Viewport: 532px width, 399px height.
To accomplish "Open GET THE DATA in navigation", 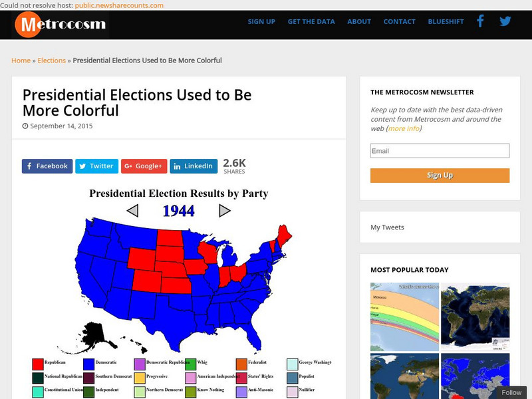I will click(x=311, y=21).
